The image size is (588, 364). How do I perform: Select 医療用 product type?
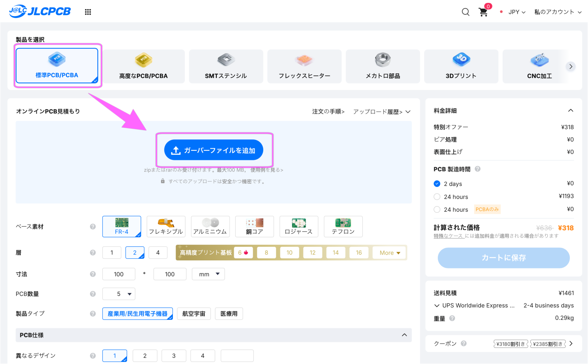(229, 314)
